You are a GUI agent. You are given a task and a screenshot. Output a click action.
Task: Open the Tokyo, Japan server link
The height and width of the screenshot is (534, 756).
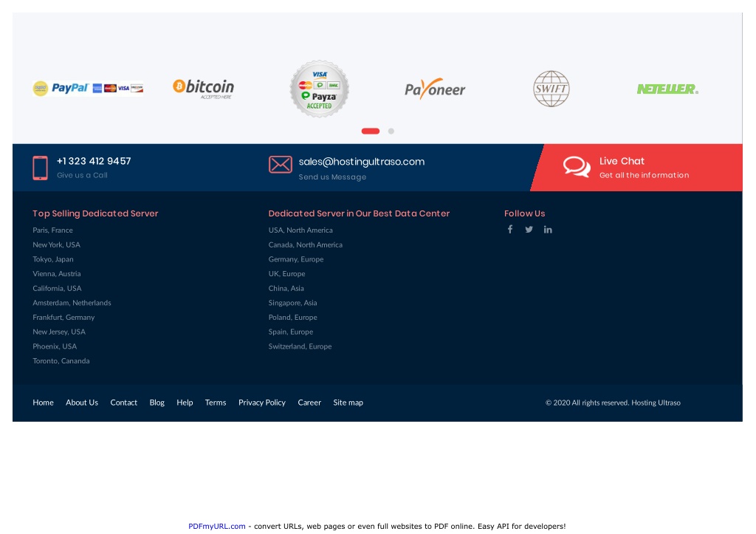click(53, 259)
